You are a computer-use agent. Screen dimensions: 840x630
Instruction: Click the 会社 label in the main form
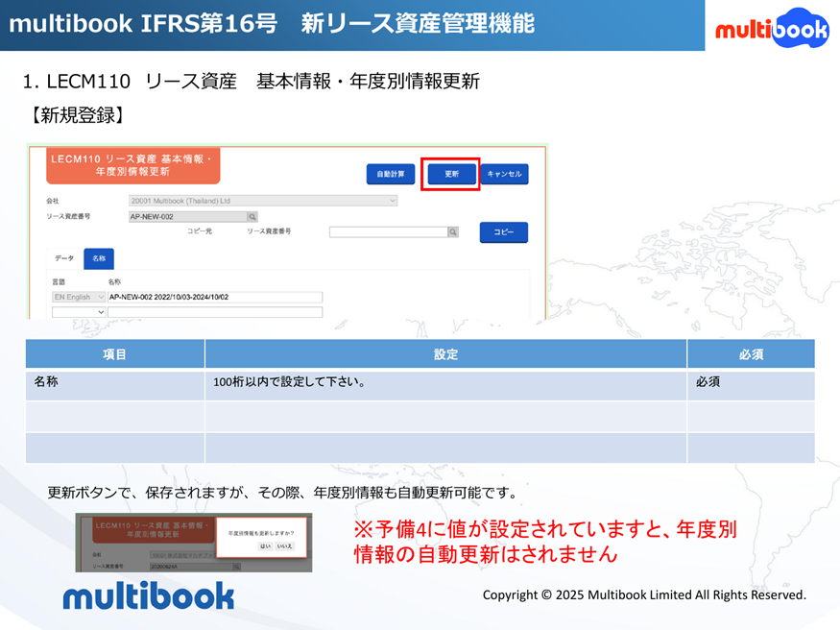point(53,201)
